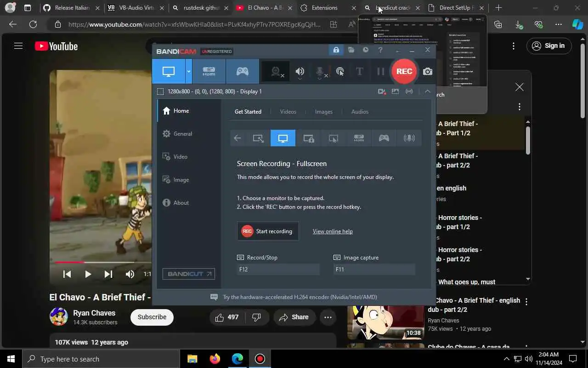The width and height of the screenshot is (588, 368).
Task: Select around-mouse recording mode icon
Action: (334, 138)
